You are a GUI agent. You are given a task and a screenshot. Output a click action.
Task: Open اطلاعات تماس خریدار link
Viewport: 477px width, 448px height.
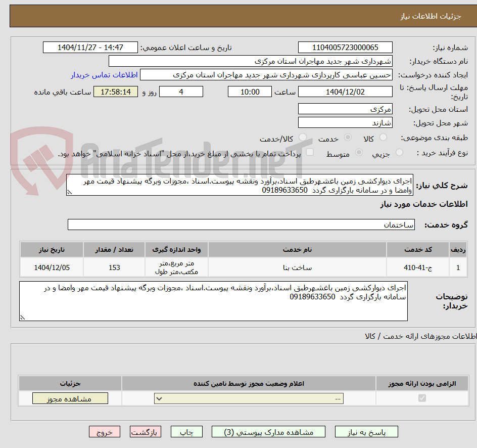click(104, 75)
